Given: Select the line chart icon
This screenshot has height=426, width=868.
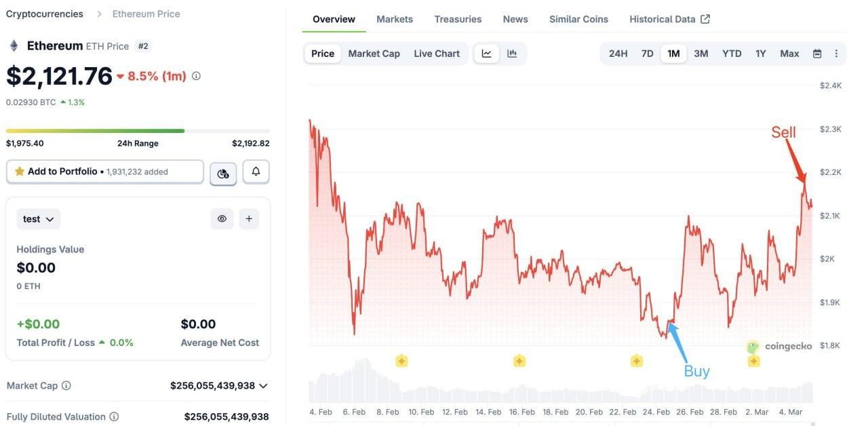Looking at the screenshot, I should tap(486, 53).
